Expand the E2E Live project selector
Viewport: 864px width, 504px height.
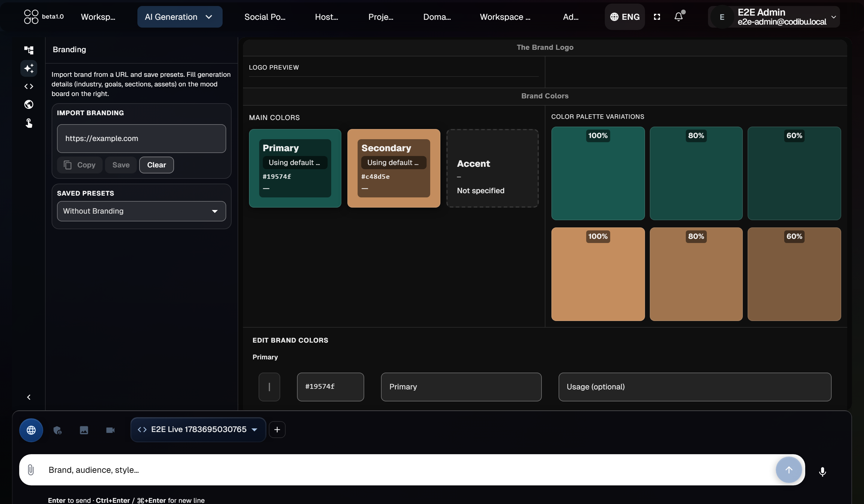click(198, 429)
